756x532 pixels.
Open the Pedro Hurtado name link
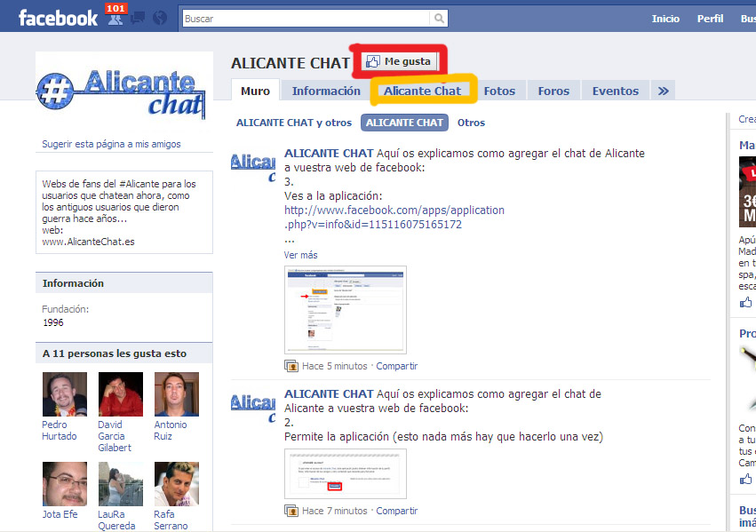click(x=60, y=431)
